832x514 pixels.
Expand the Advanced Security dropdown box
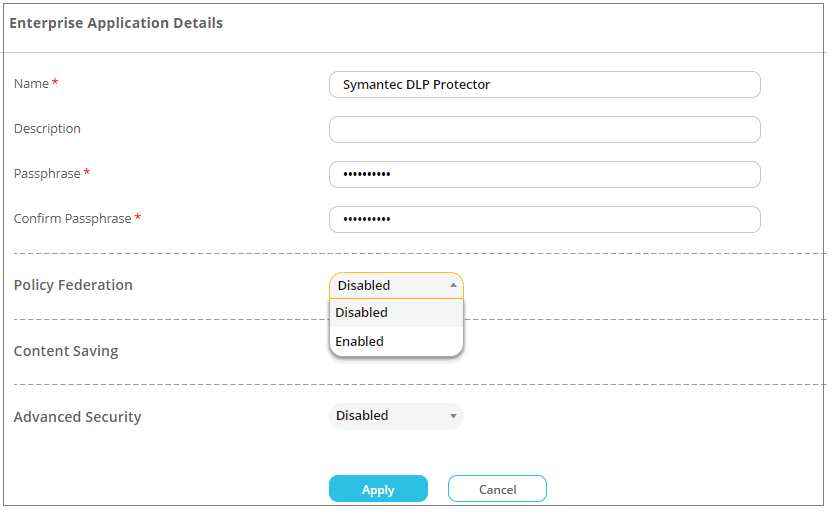click(396, 416)
